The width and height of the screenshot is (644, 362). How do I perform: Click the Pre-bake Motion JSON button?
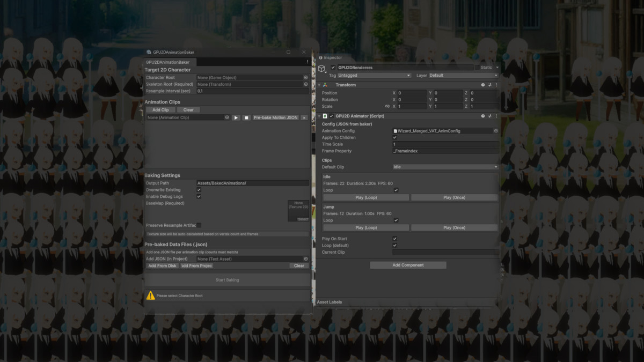click(x=275, y=117)
